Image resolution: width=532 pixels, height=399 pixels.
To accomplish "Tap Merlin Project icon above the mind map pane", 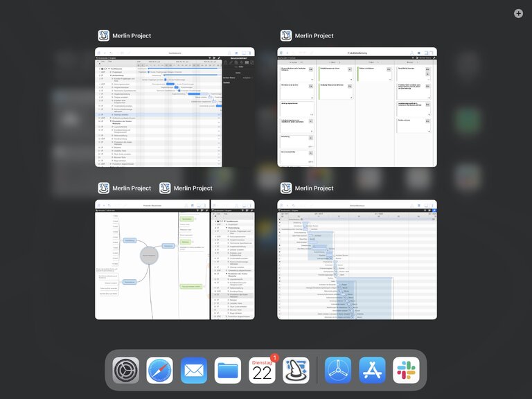I will pyautogui.click(x=103, y=188).
